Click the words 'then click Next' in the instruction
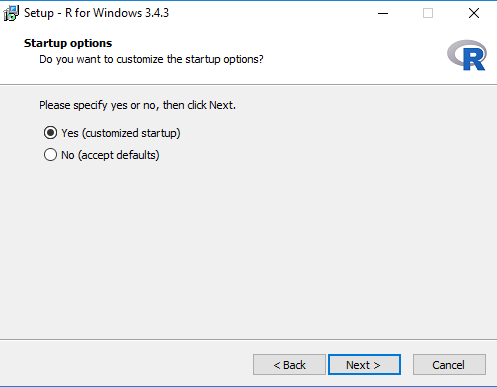 tap(199, 105)
